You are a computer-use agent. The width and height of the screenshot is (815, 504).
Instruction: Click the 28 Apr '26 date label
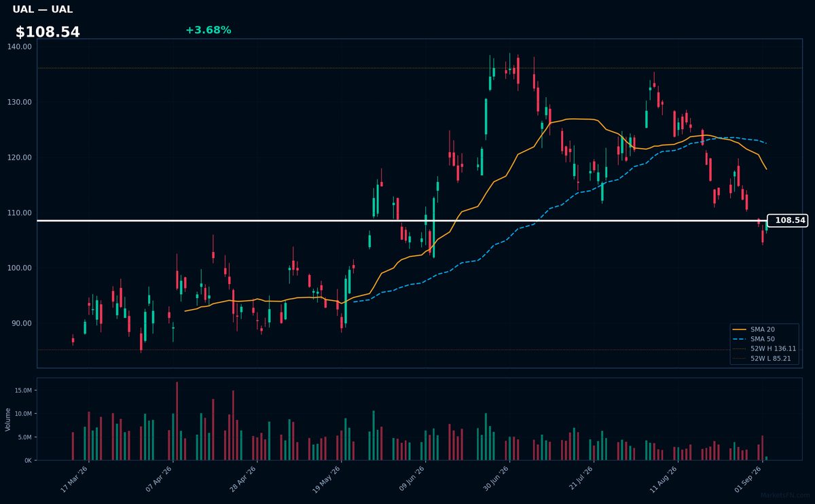[243, 480]
